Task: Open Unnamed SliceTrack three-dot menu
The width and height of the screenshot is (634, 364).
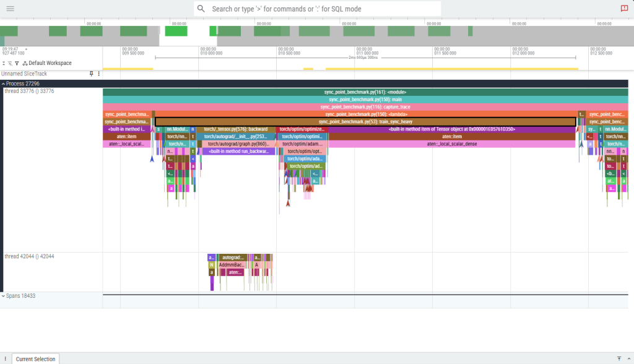Action: (98, 74)
